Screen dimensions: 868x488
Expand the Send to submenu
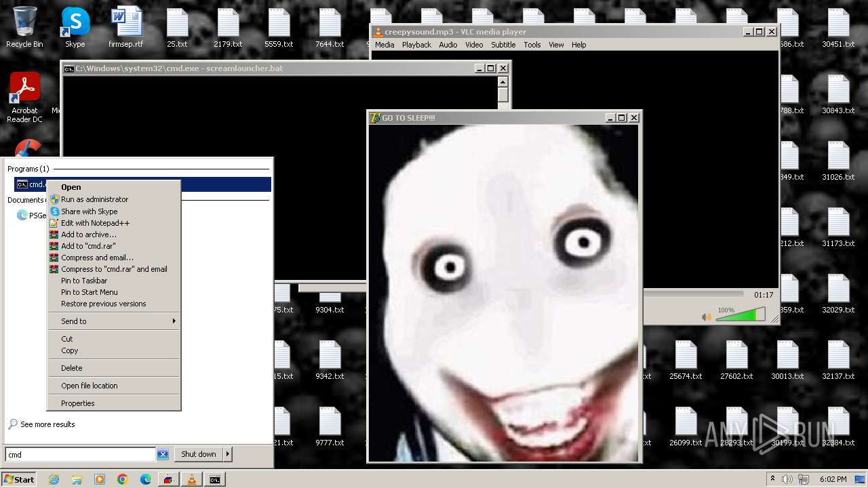(113, 321)
